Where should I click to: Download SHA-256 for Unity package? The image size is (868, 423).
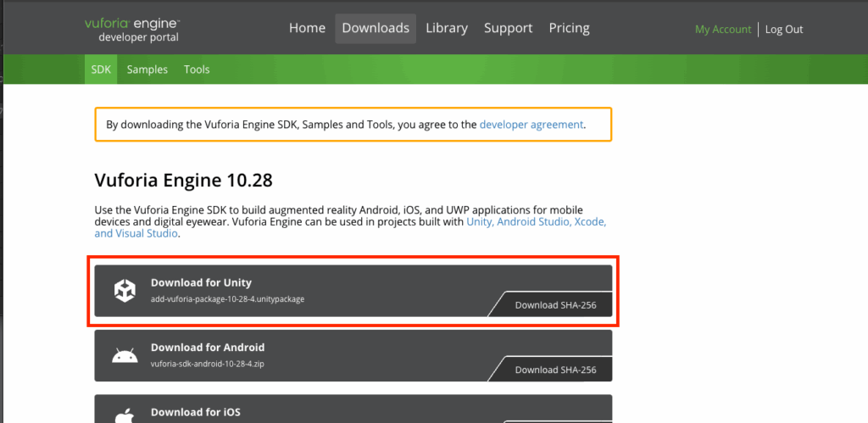pos(555,304)
